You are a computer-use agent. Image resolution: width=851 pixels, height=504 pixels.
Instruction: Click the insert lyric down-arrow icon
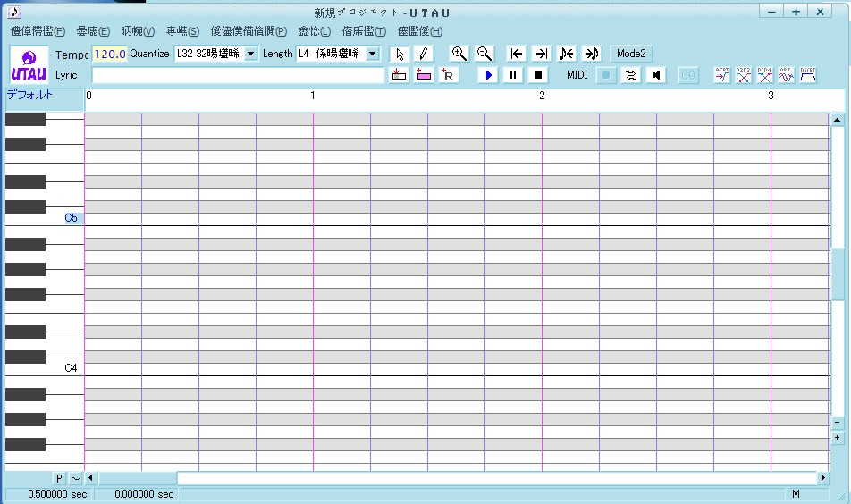(x=399, y=75)
